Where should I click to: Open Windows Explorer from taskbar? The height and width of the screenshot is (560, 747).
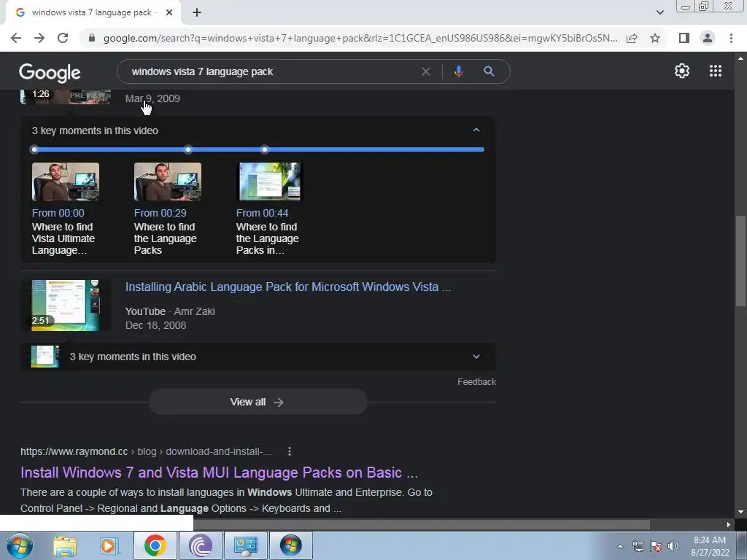[65, 545]
